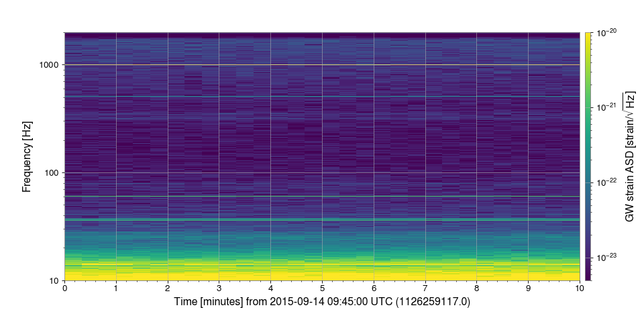Screen dimensions: 644x322
Task: Click the 7 minute tick label
Action: (425, 288)
